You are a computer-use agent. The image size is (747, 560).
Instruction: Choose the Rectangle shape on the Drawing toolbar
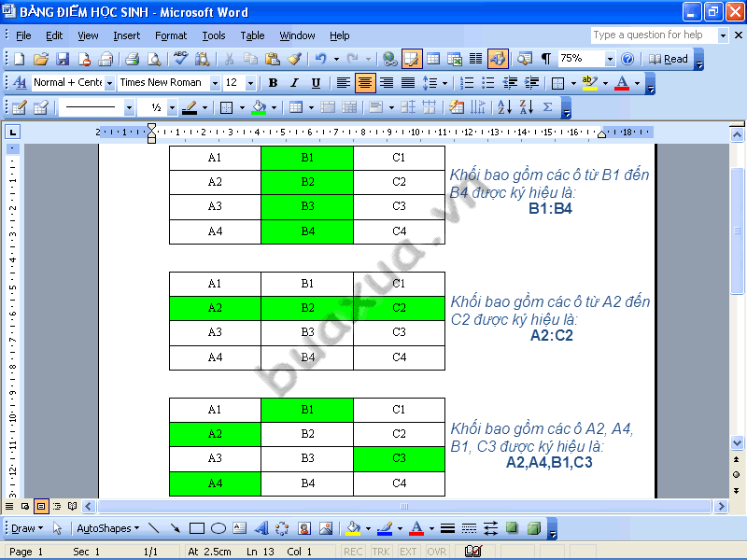click(197, 528)
